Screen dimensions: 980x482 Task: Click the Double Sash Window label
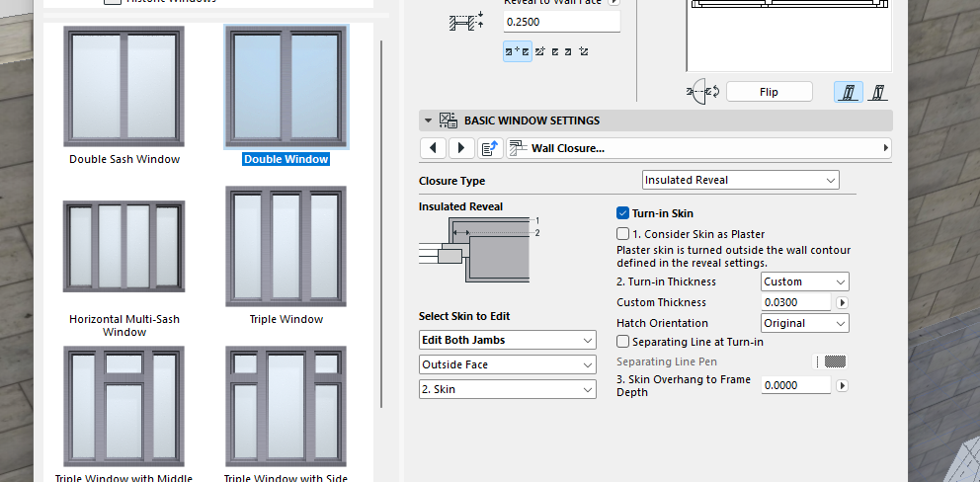(124, 159)
